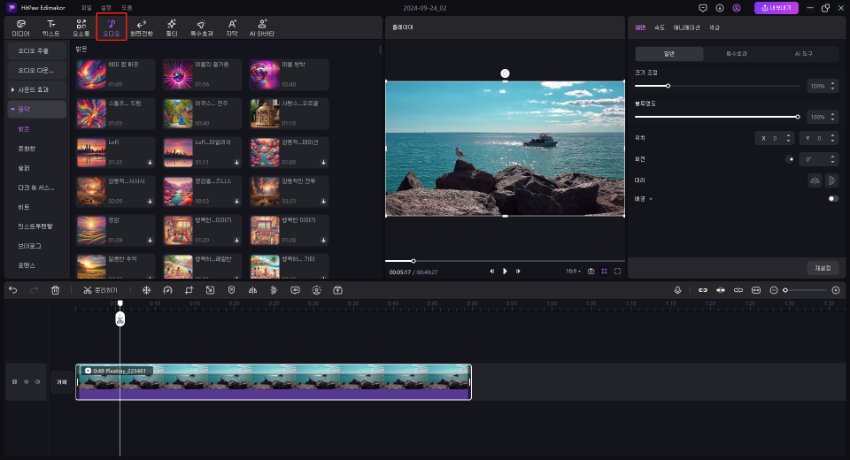Click the 불투명도 (opacity) slider track
Screen dimensions: 850x460
(x=717, y=117)
